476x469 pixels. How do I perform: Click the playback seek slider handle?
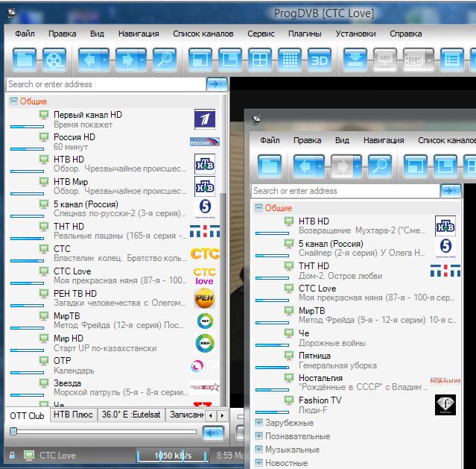pyautogui.click(x=13, y=432)
